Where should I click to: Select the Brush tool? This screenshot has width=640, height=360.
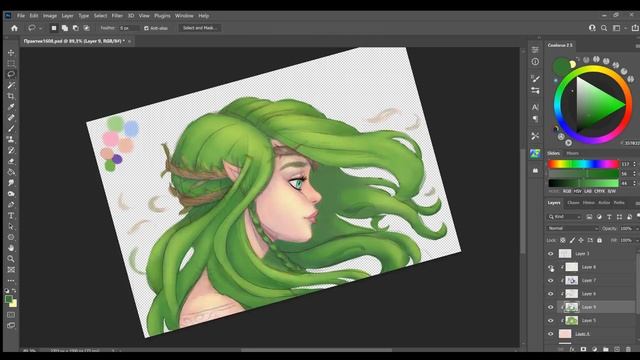(11, 129)
